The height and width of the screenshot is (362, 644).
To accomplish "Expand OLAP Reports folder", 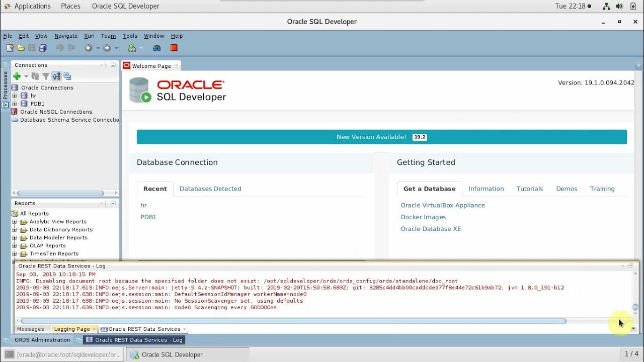I will click(x=15, y=246).
